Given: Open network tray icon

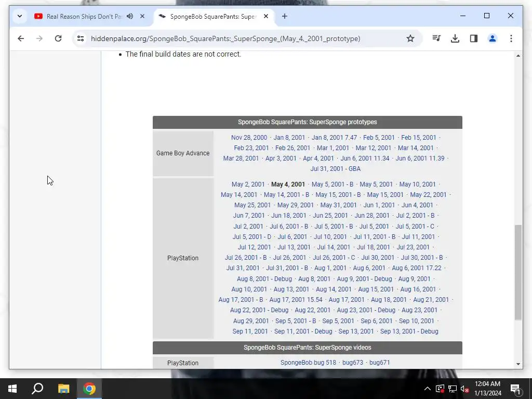Looking at the screenshot, I should pyautogui.click(x=453, y=389).
